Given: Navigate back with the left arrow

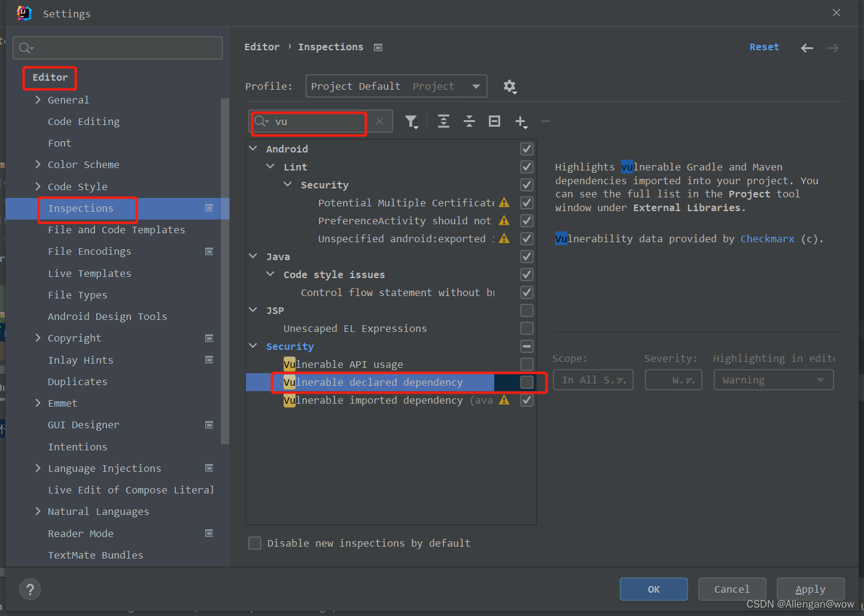Looking at the screenshot, I should (x=807, y=48).
